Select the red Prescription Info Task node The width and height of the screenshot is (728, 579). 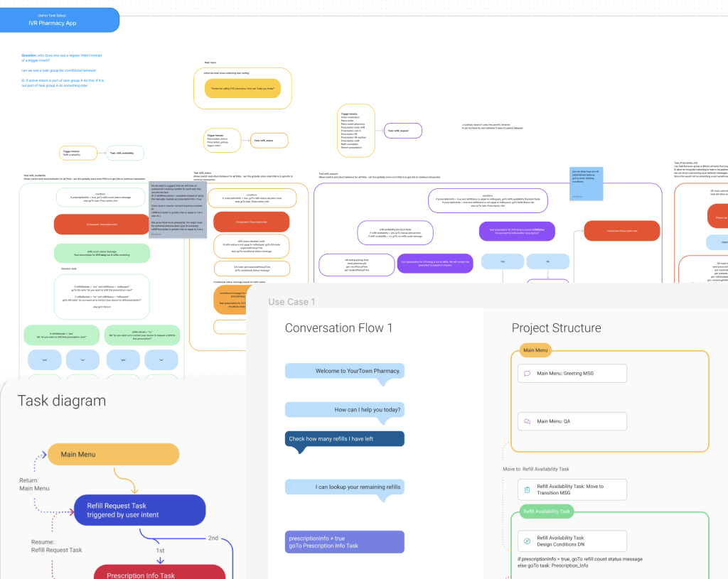(159, 573)
